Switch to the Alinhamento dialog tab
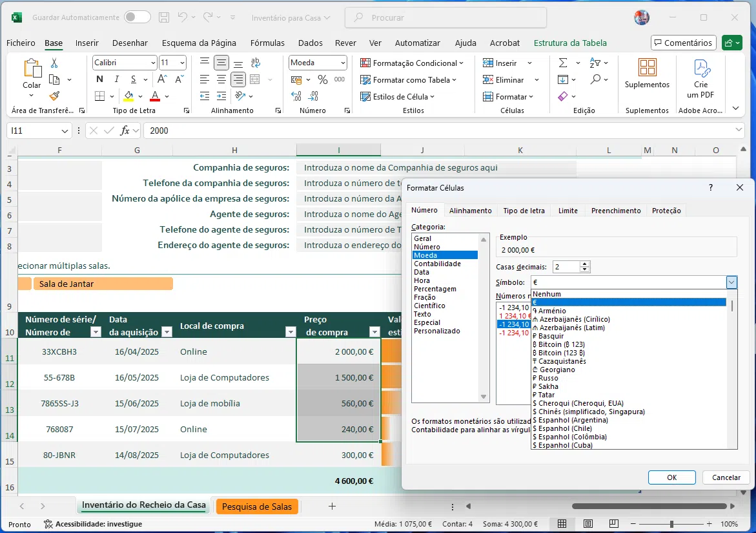The width and height of the screenshot is (756, 533). [x=470, y=211]
